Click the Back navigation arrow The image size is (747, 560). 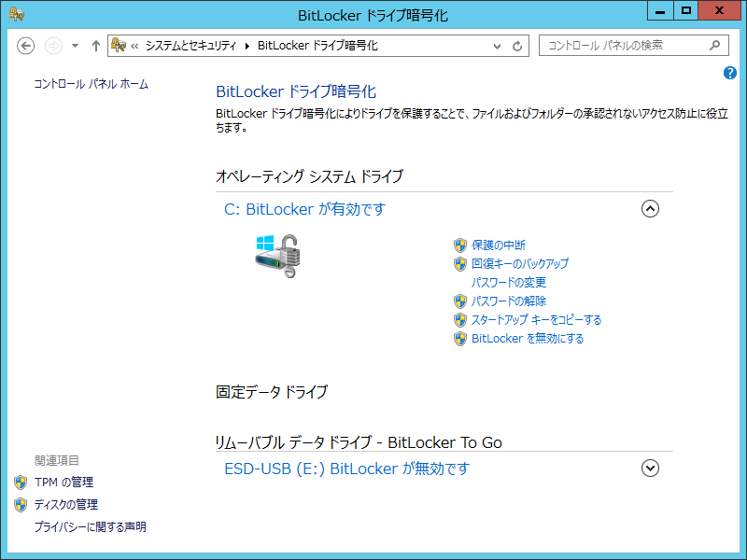pos(26,46)
